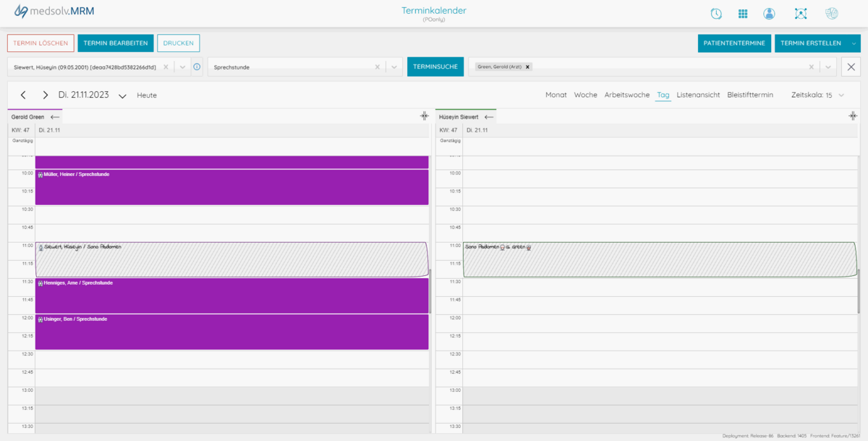Click column resize icon in Gerold Green calendar
This screenshot has width=868, height=441.
coord(425,116)
